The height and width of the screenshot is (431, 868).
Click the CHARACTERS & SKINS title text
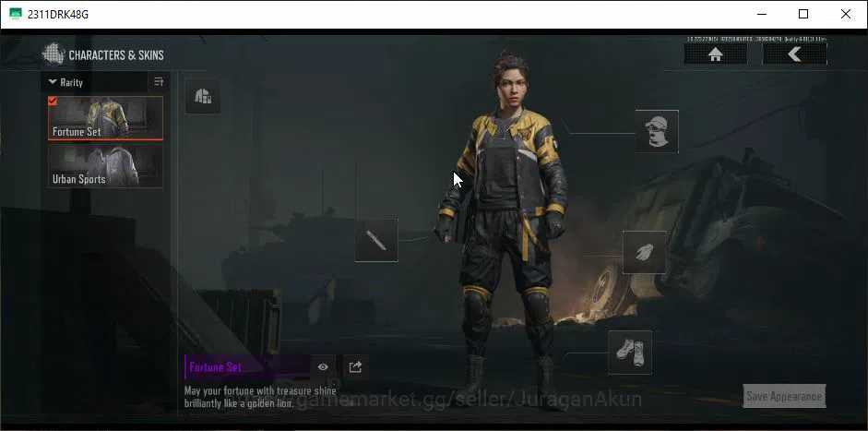pyautogui.click(x=116, y=54)
